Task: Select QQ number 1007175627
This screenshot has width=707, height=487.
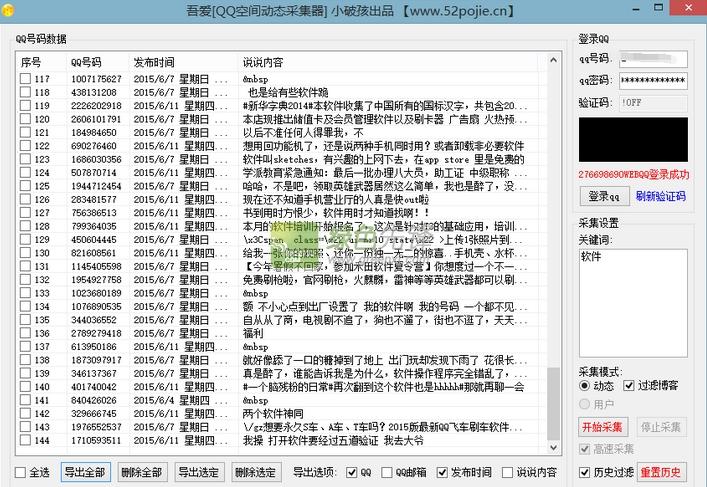Action: pos(96,79)
